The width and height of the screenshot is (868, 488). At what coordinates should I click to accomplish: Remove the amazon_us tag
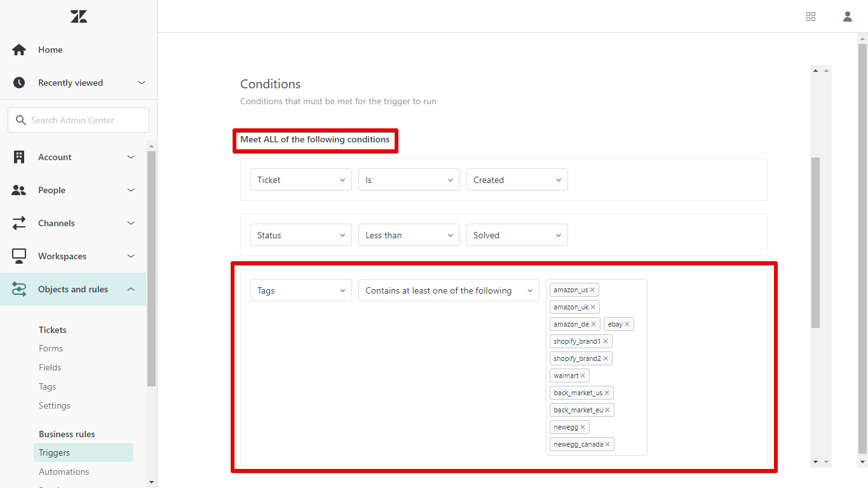coord(592,290)
